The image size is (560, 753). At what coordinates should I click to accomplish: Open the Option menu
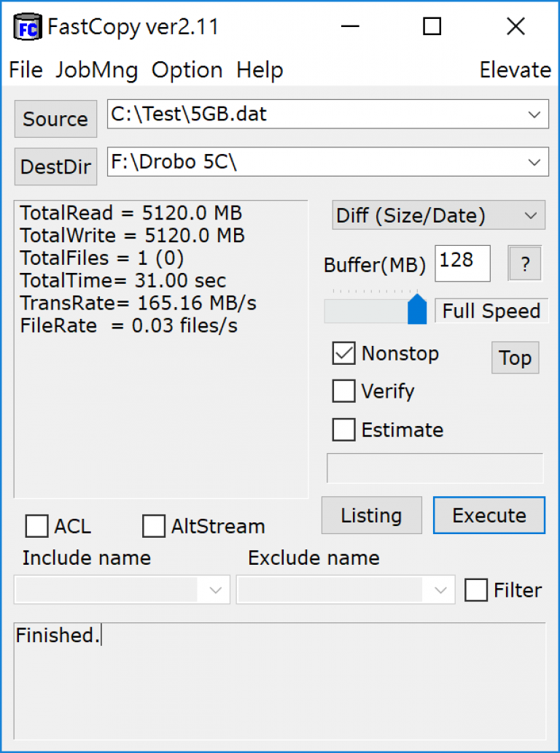187,70
